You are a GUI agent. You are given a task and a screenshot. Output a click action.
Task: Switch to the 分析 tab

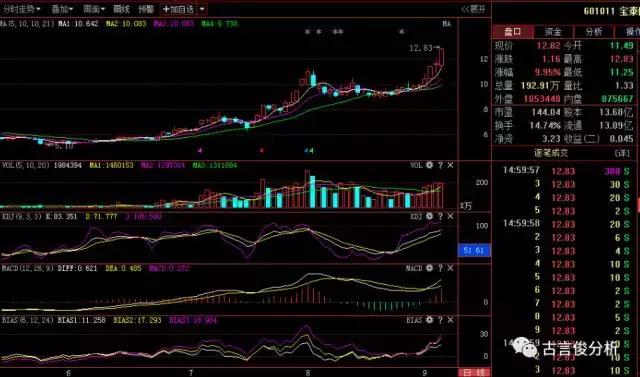[594, 32]
